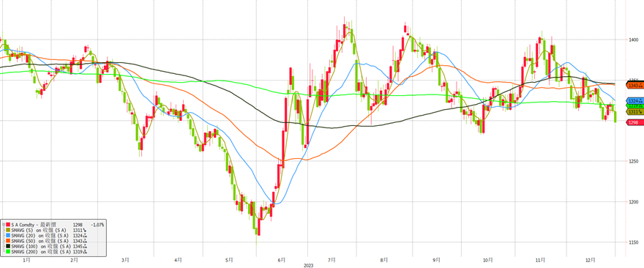644x268 pixels.
Task: Select the green SMAVG (200) legend swatch
Action: pyautogui.click(x=8, y=251)
